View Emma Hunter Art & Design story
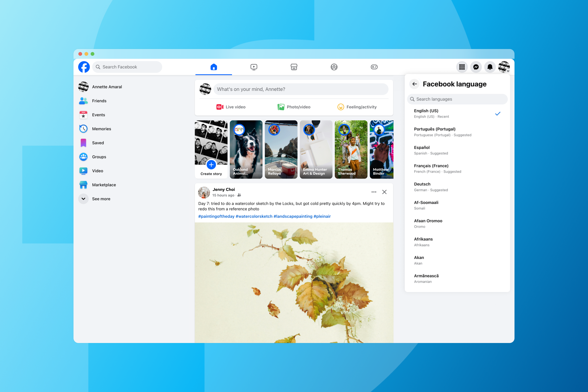This screenshot has height=392, width=588. pyautogui.click(x=316, y=149)
